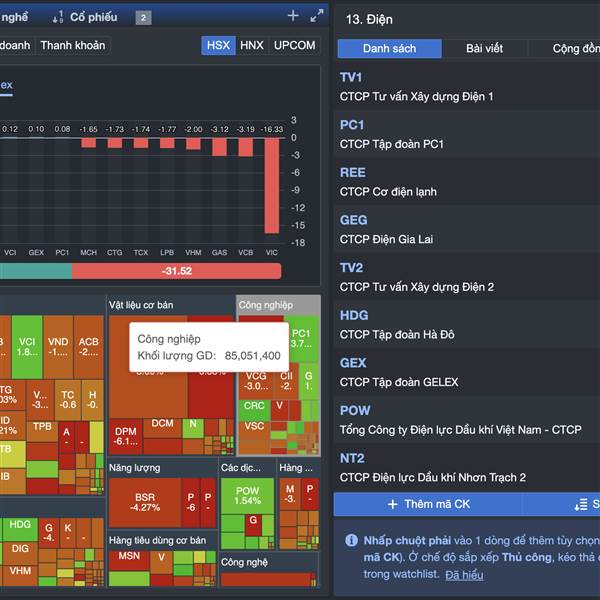Click the Công nghiệp sector header

[266, 305]
